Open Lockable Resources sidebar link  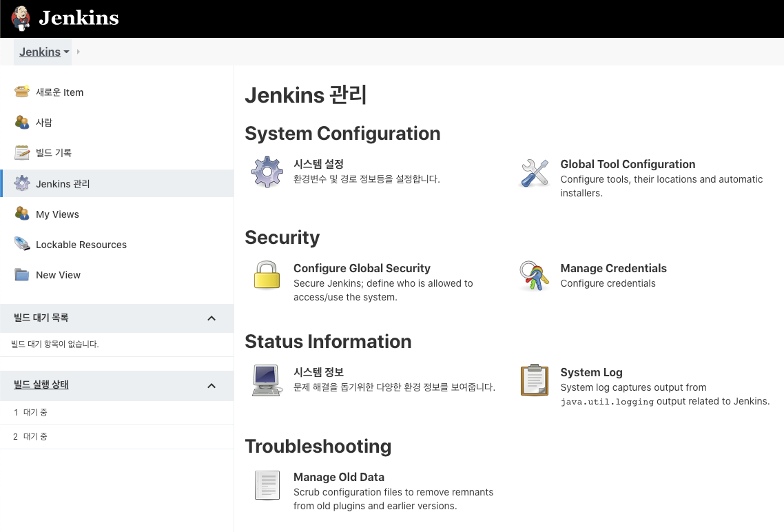(x=81, y=245)
